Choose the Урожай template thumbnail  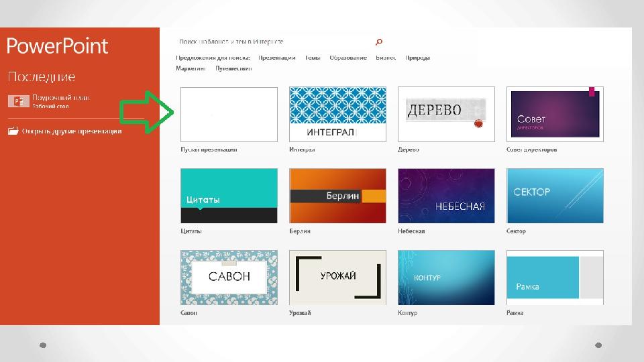(x=337, y=278)
